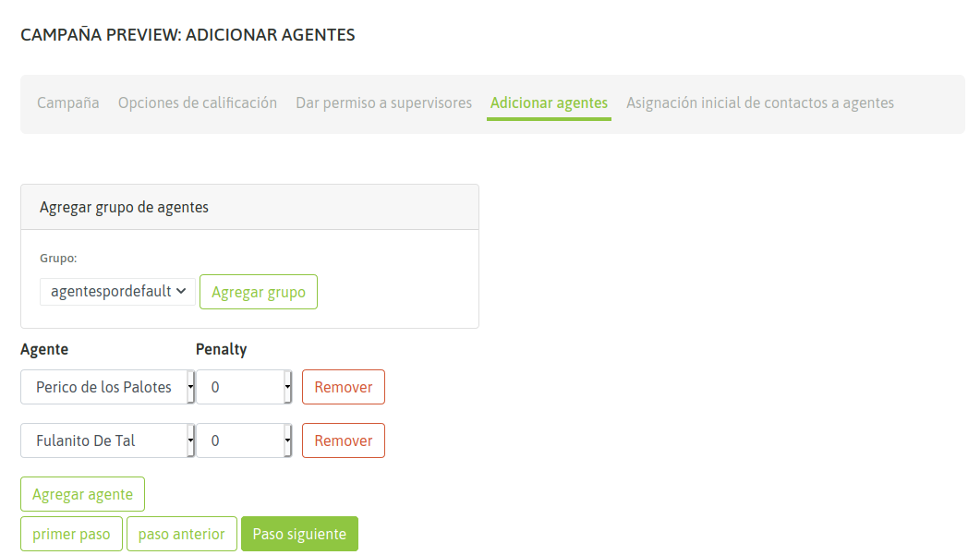The height and width of the screenshot is (555, 980).
Task: Remove agent Perico de los Palotes
Action: click(x=344, y=387)
